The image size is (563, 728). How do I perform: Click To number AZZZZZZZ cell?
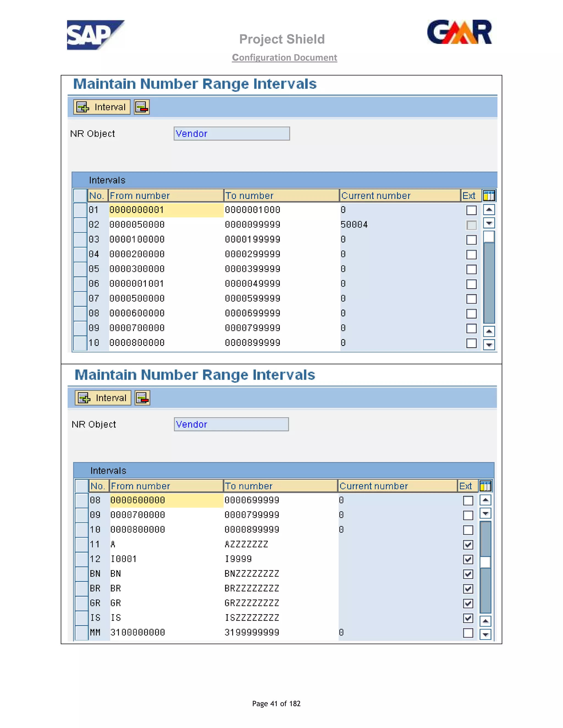tap(281, 545)
